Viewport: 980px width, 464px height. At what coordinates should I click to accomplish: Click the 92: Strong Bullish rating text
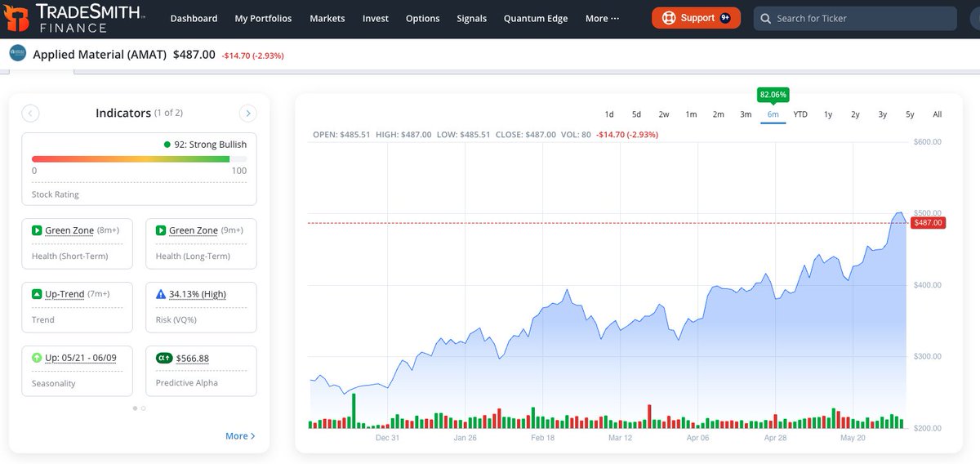(210, 145)
